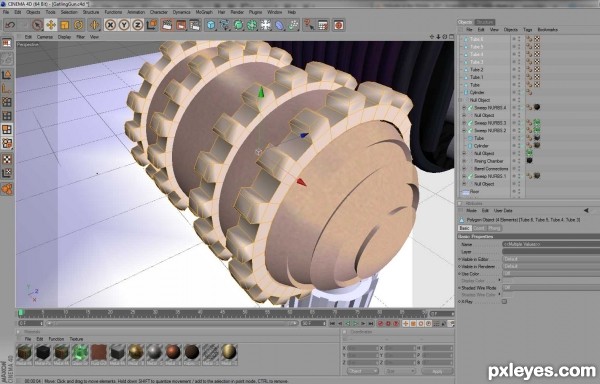Add a Cube primitive object

[211, 25]
